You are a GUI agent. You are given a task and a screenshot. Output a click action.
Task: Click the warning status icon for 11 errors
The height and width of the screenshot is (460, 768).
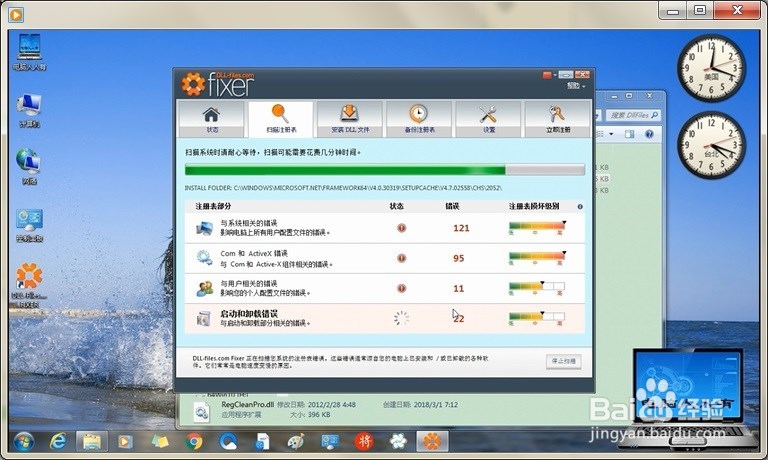click(401, 289)
